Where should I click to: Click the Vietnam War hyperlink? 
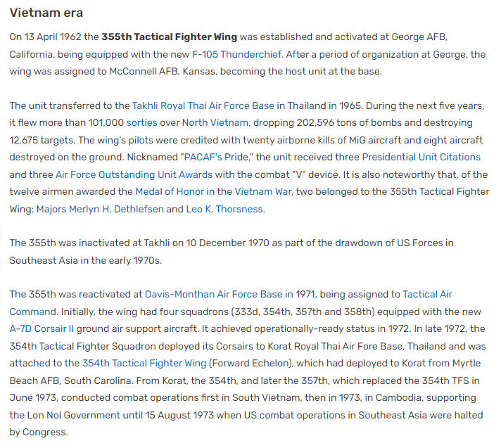(263, 191)
